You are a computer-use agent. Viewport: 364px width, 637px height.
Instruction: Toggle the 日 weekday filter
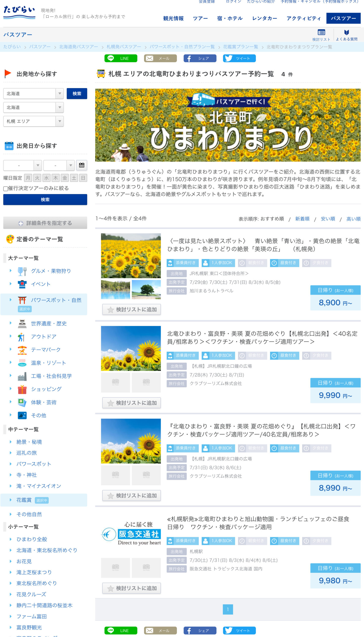click(x=83, y=178)
